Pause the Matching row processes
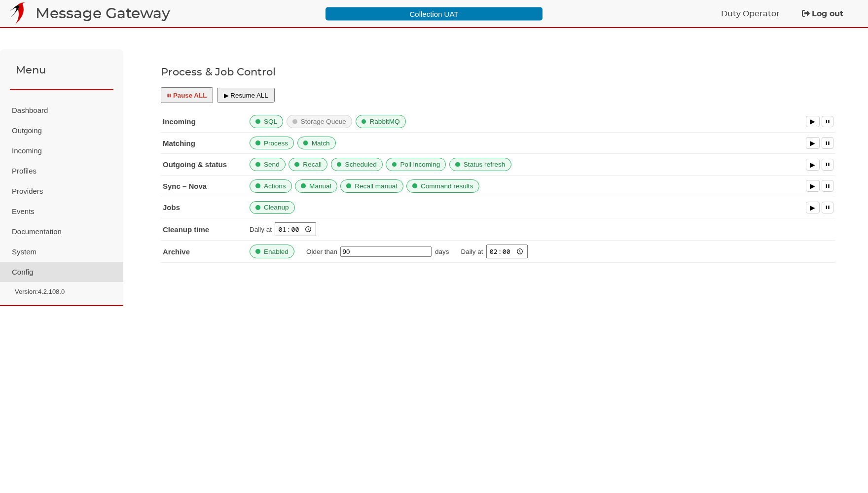 pos(828,143)
